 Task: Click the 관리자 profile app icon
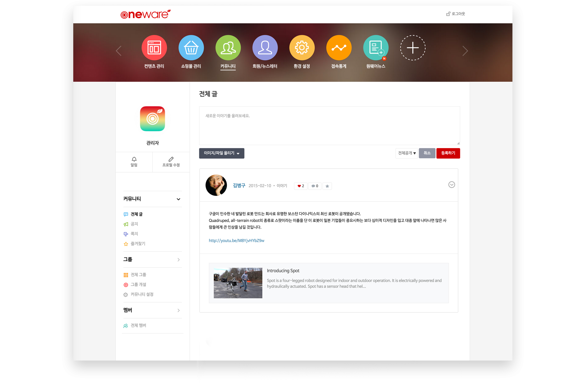point(152,119)
